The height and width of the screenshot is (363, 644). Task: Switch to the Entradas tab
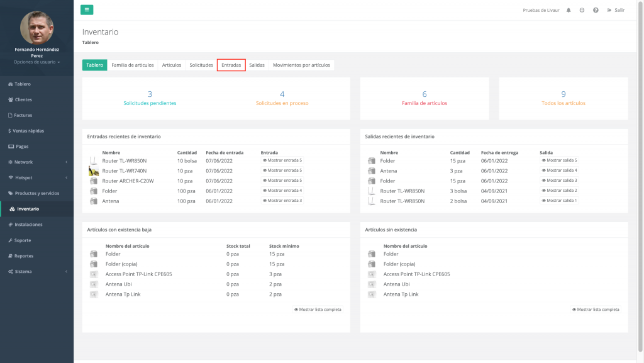click(x=231, y=65)
